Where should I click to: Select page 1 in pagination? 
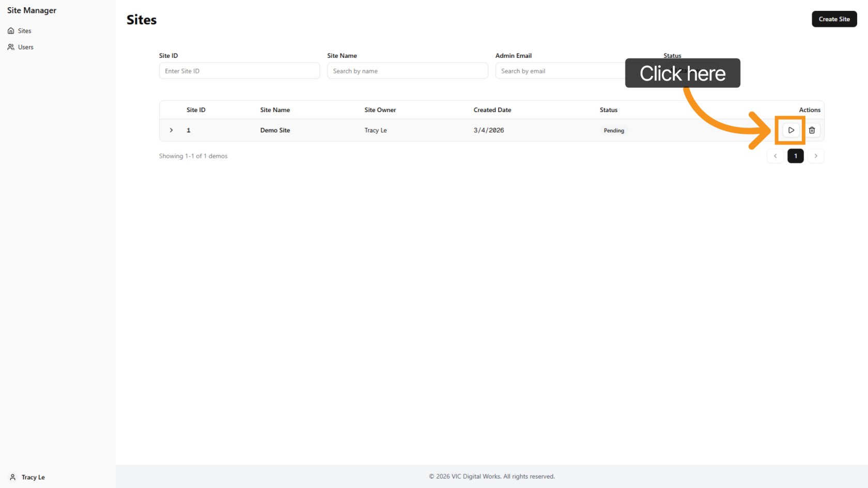point(795,156)
